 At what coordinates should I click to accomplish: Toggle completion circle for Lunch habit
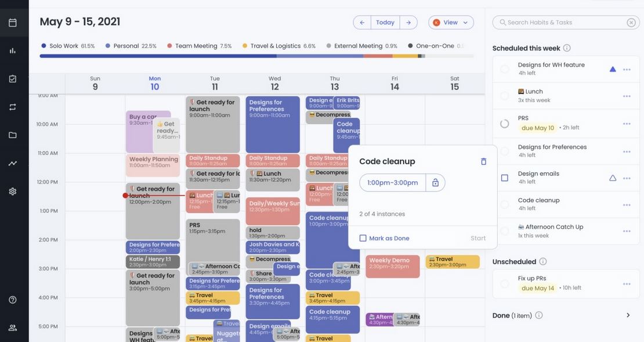[x=505, y=96]
